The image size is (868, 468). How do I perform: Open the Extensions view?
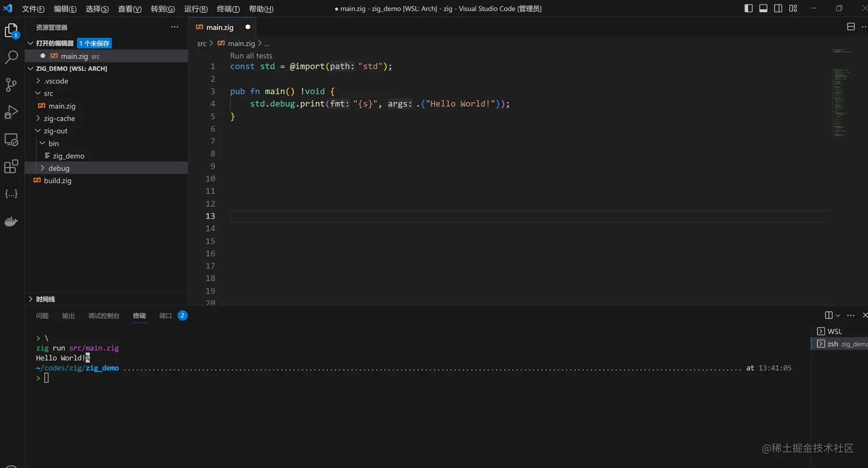(11, 166)
